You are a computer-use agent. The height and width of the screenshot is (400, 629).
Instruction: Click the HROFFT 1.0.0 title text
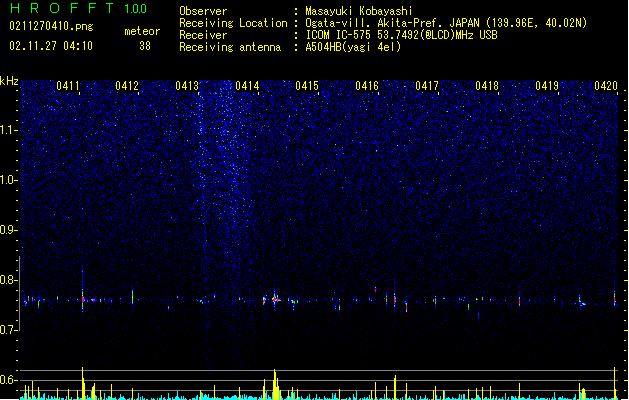click(78, 8)
